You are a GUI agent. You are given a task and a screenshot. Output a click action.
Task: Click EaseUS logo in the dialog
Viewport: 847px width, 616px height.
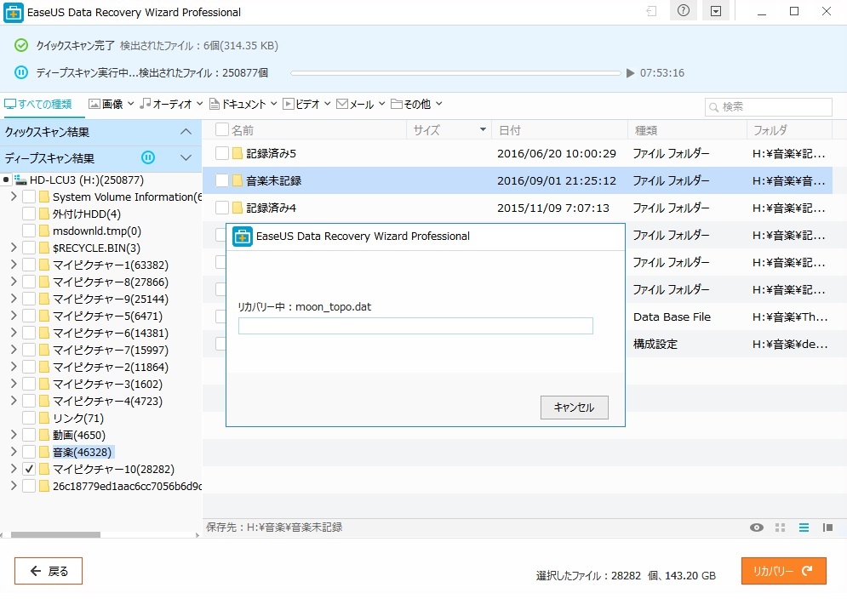point(243,237)
